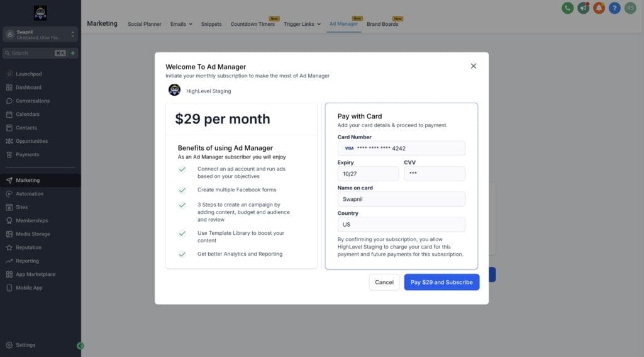Open Conversations from the sidebar
This screenshot has width=644, height=357.
(x=33, y=101)
